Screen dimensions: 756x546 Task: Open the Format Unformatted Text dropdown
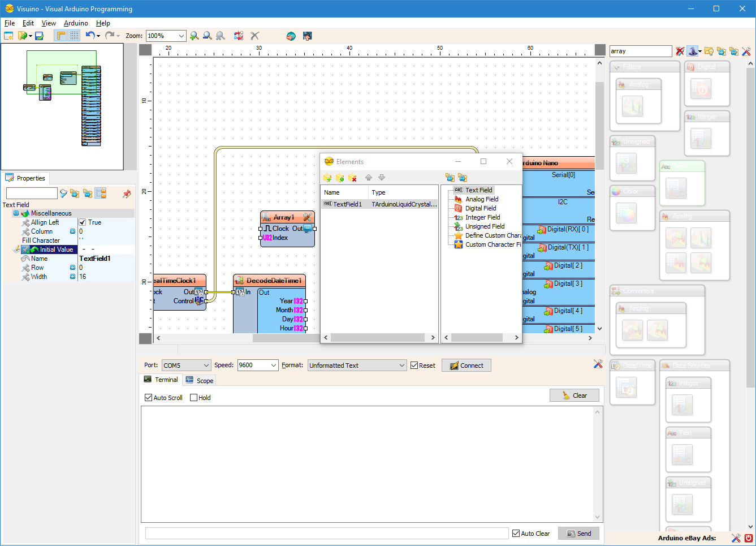tap(402, 366)
